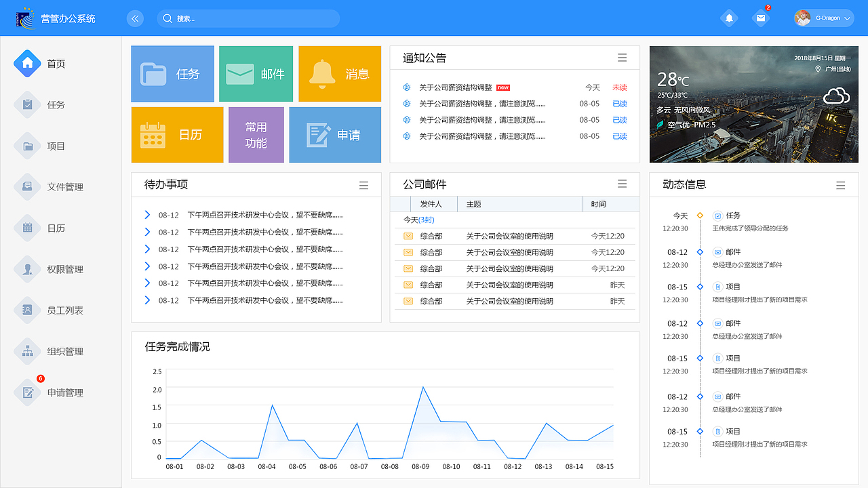Click 未读 on the newest announcement
Screen dimensions: 868x488
619,87
